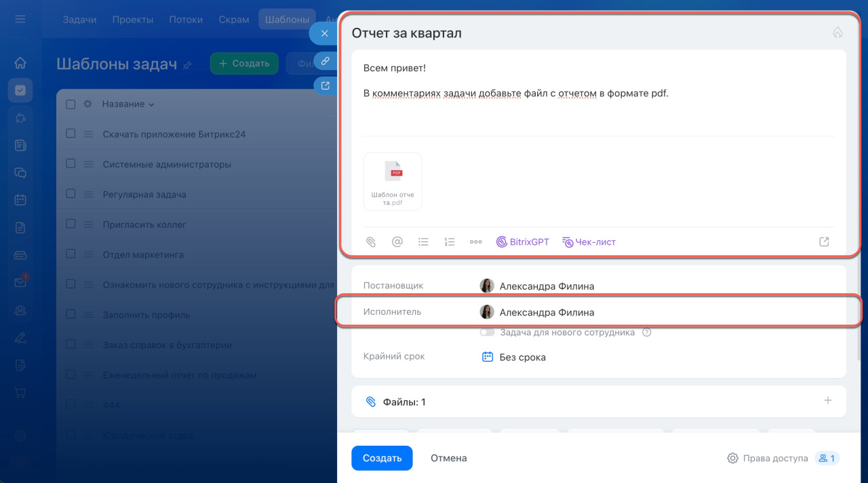Switch to the Скрам tab
The height and width of the screenshot is (483, 868).
234,19
